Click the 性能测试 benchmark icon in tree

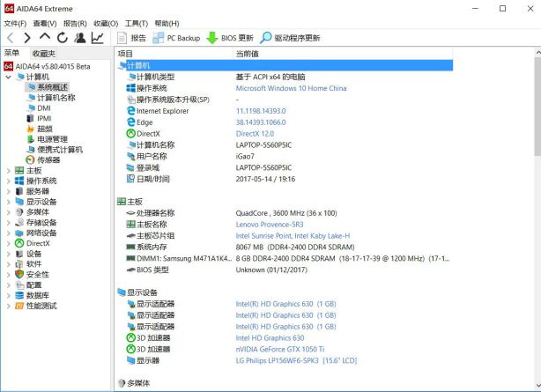click(19, 306)
